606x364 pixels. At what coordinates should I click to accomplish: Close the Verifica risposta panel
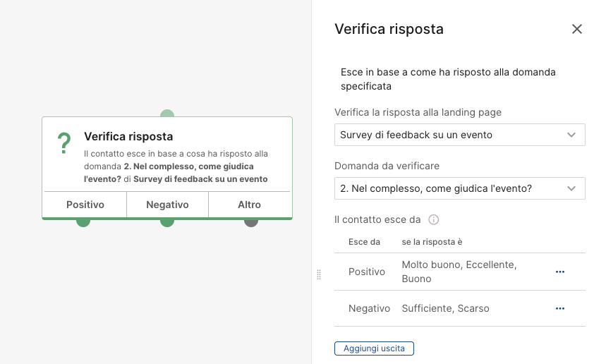pyautogui.click(x=576, y=29)
